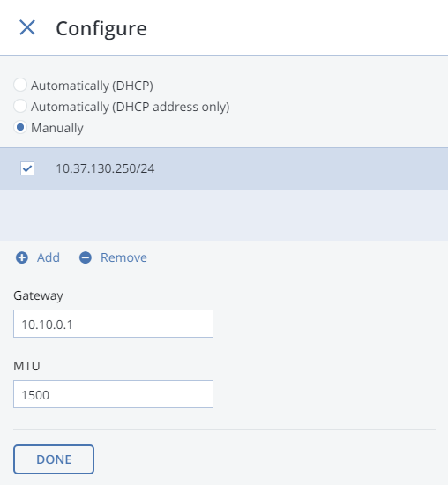Close the Configure panel with the X icon
448x485 pixels.
point(27,27)
